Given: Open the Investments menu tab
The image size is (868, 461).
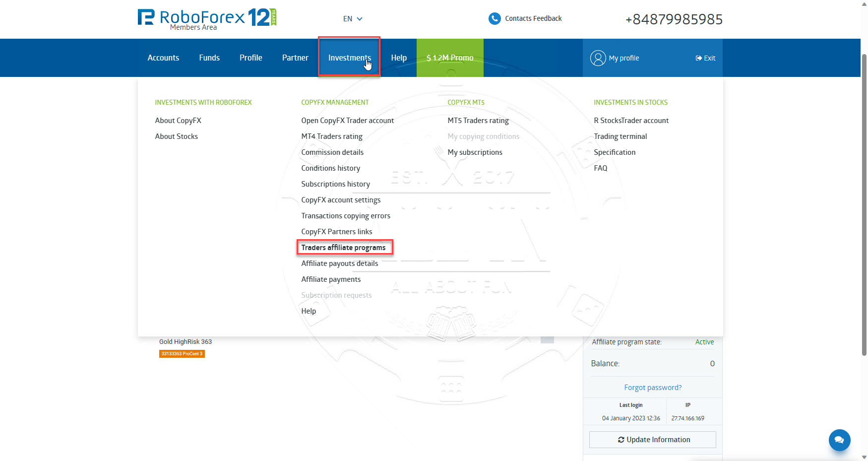Looking at the screenshot, I should 349,58.
